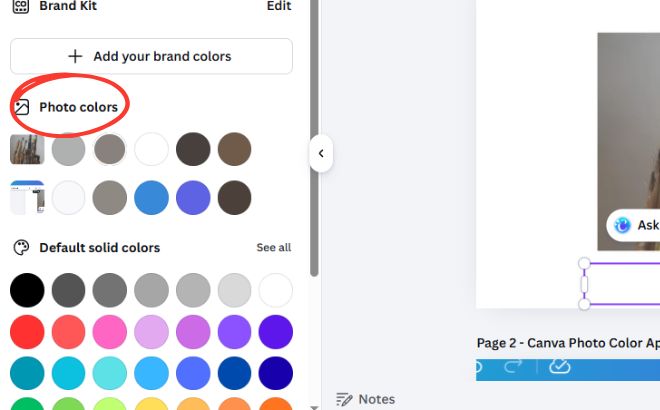This screenshot has height=410, width=660.
Task: Pick light gray swatch in brushes photo row
Action: [68, 149]
